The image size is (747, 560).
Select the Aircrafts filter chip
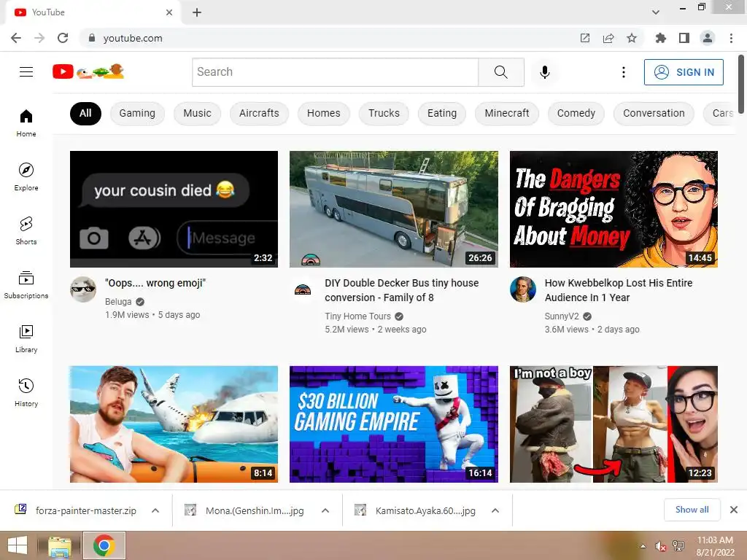coord(259,113)
